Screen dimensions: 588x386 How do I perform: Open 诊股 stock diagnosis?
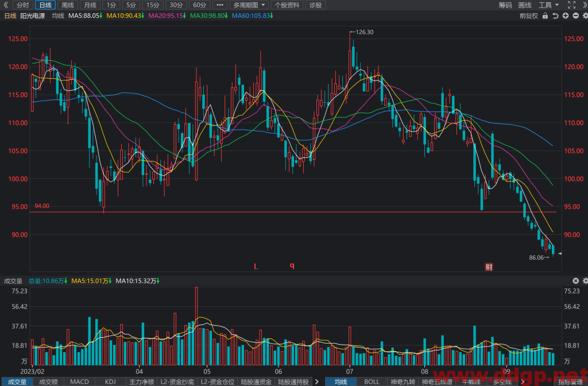315,5
